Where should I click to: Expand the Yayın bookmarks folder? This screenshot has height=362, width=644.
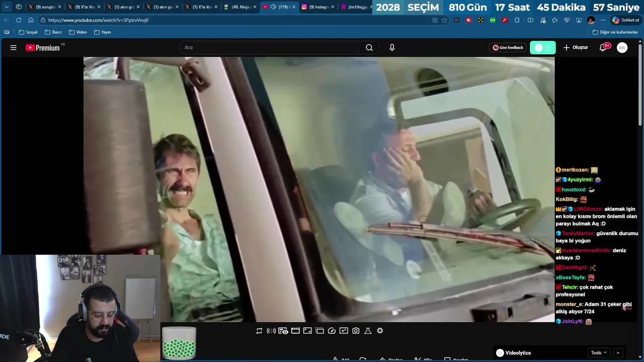click(x=103, y=32)
